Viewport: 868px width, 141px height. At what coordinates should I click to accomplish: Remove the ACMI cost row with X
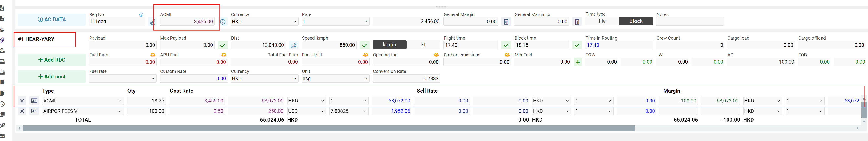point(22,101)
